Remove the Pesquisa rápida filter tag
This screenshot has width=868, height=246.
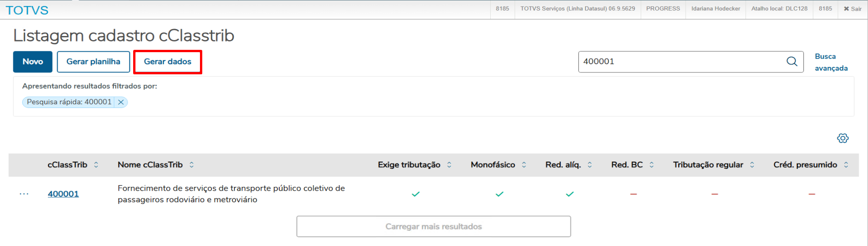121,102
